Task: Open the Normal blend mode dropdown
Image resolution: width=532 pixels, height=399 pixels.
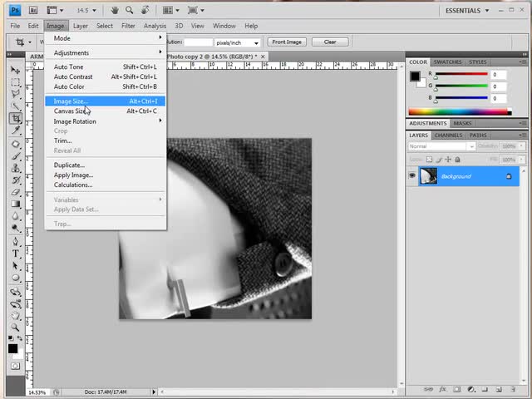Action: [x=441, y=146]
